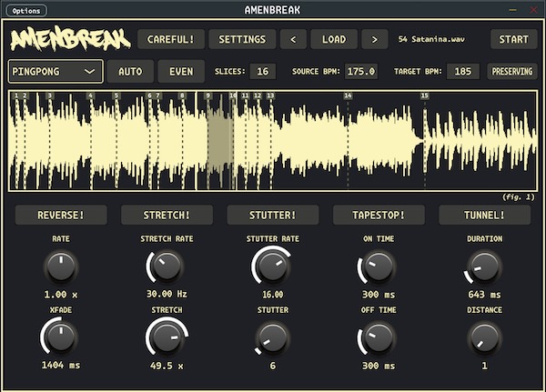Trigger the TUNNEL! effect
This screenshot has height=392, width=546.
tap(484, 216)
